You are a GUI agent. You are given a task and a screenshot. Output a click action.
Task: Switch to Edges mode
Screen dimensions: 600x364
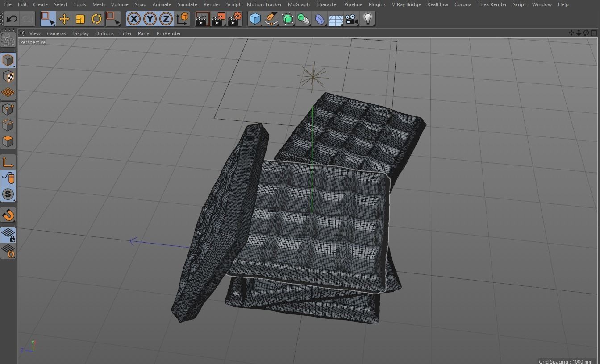[8, 125]
